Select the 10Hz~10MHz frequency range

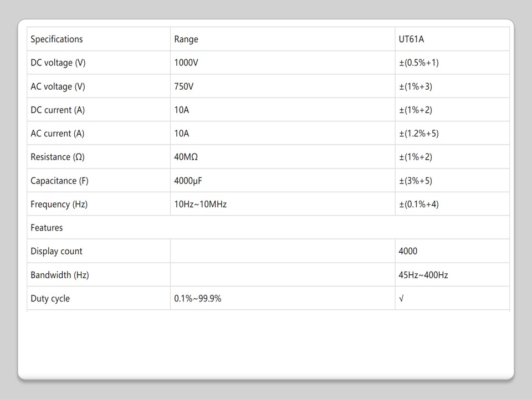pos(201,204)
